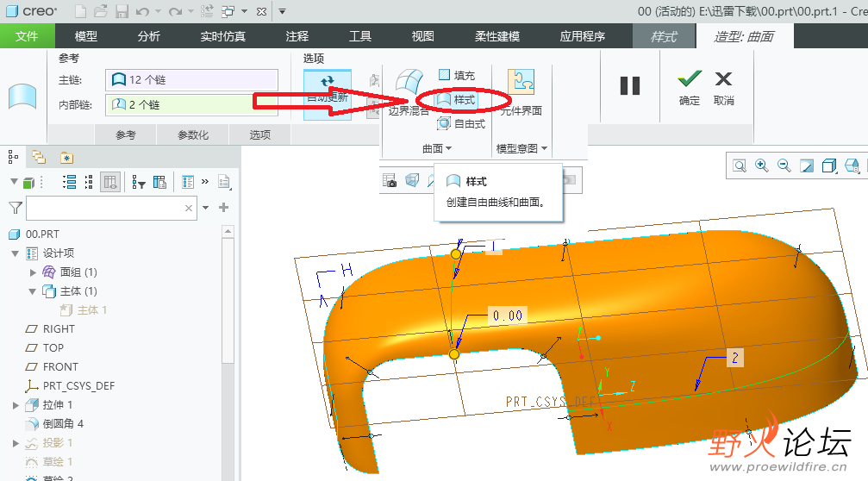868x481 pixels.
Task: Open the 参数化 panel tab
Action: click(x=193, y=134)
